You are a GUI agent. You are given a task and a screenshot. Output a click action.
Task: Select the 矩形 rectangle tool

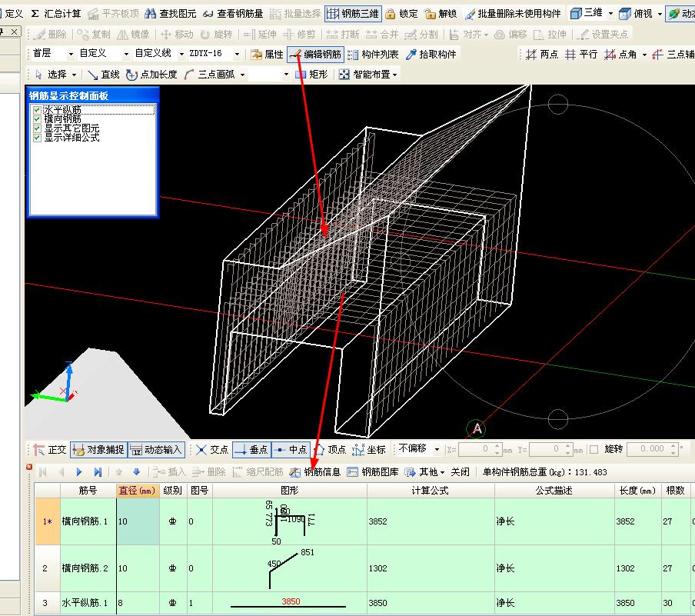click(311, 74)
